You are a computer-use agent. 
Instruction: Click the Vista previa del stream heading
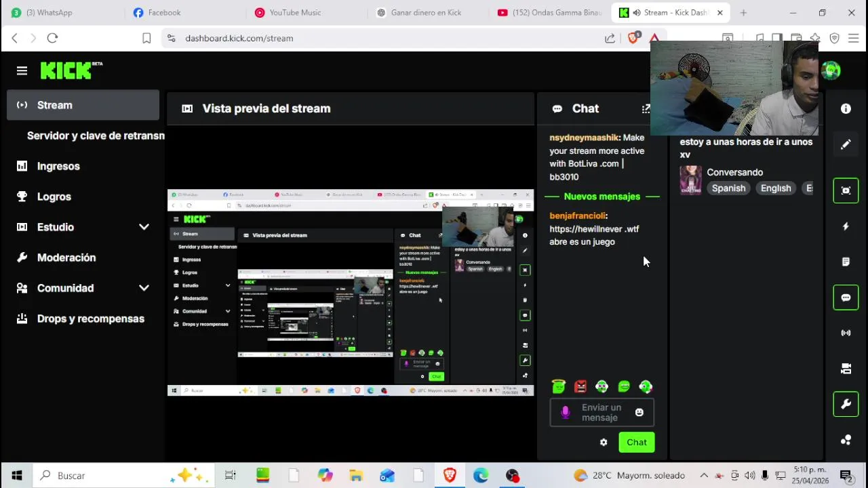coord(267,108)
